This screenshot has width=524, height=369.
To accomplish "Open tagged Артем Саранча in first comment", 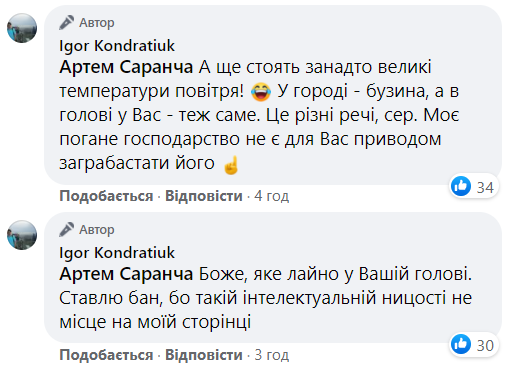I will point(126,67).
